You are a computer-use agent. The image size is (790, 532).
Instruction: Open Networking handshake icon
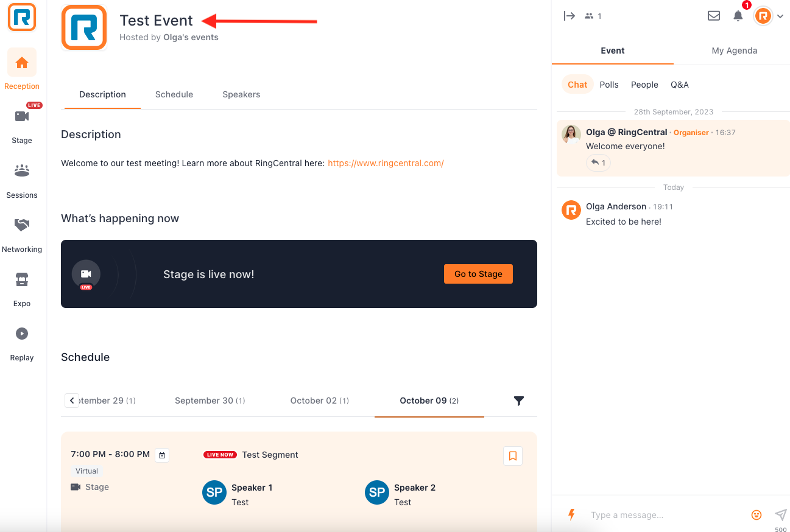point(22,225)
